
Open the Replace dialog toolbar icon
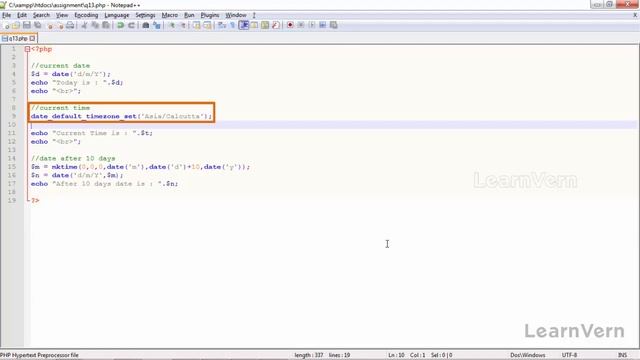coord(157,25)
